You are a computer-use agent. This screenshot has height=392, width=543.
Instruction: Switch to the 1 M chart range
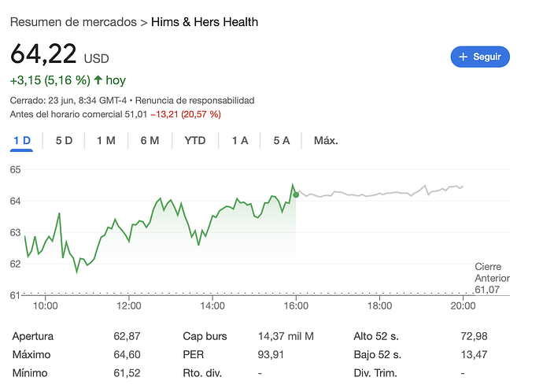tap(106, 141)
